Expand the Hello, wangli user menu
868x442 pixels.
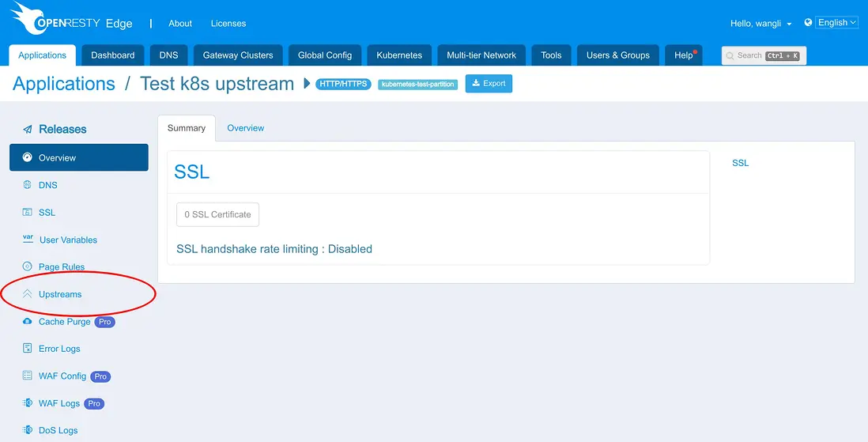pyautogui.click(x=761, y=23)
